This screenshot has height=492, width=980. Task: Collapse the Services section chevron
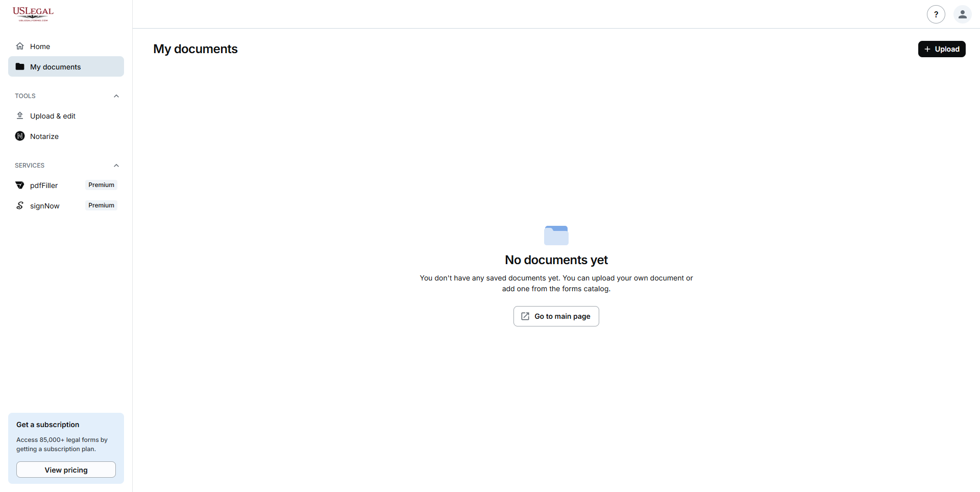(116, 166)
